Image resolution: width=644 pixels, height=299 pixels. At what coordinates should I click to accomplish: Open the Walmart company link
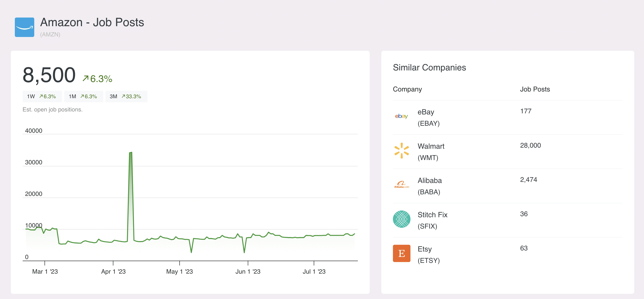pyautogui.click(x=431, y=146)
